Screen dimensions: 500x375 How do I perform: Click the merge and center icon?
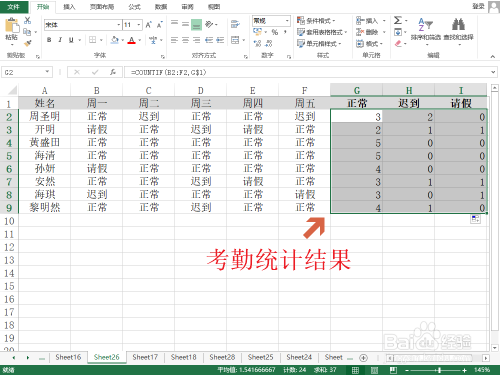(235, 40)
